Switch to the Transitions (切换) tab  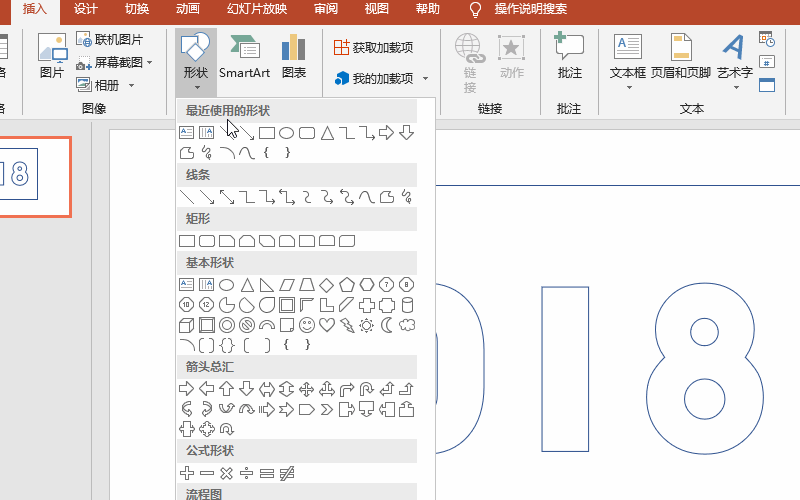click(x=137, y=9)
